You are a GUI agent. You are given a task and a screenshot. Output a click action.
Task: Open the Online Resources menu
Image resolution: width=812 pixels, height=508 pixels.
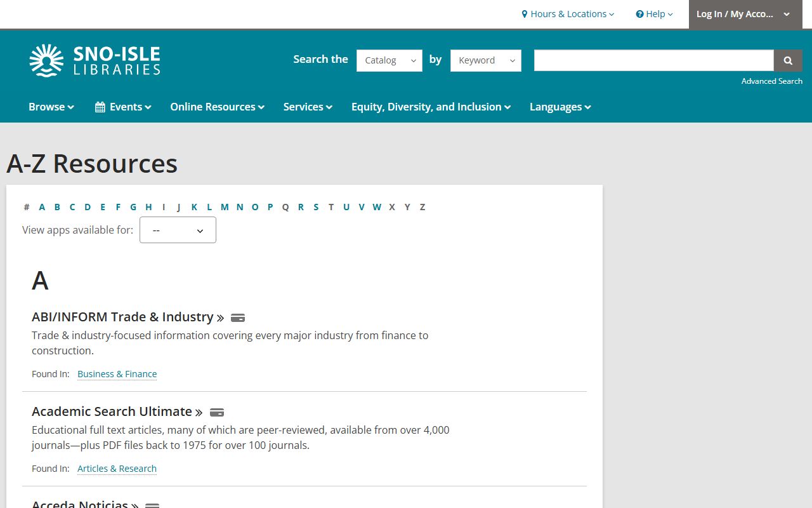point(217,107)
